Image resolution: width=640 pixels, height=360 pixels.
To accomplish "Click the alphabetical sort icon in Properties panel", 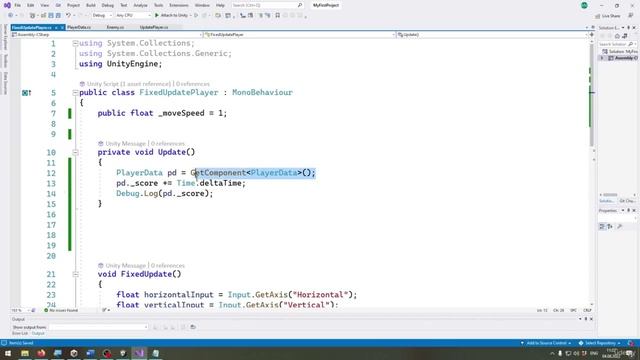I will pyautogui.click(x=610, y=227).
